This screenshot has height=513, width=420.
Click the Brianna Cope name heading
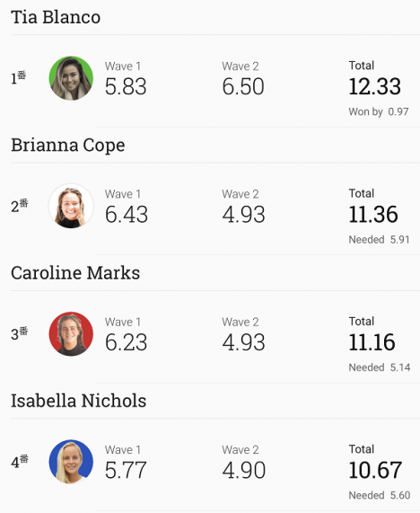click(68, 145)
